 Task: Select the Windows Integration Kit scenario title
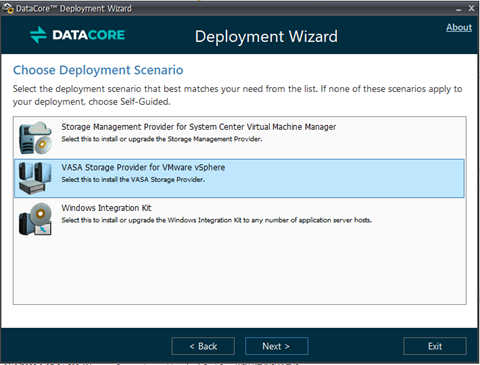point(106,208)
